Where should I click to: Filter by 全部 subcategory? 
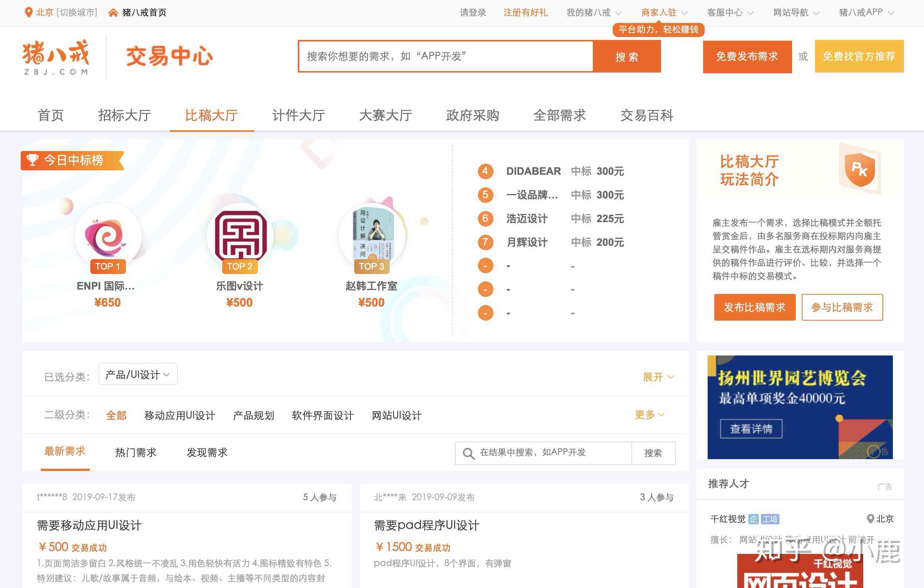[x=116, y=415]
